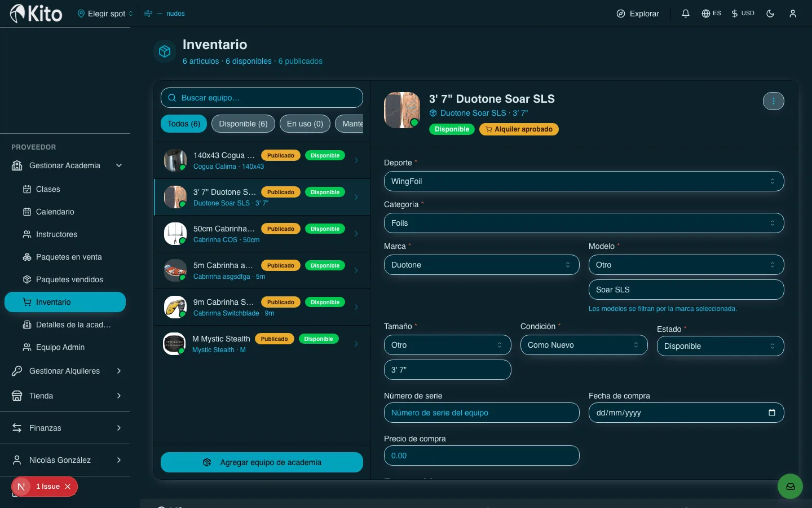Screen dimensions: 812x508
Task: Open the M Mystic Stealth item
Action: [x=262, y=344]
